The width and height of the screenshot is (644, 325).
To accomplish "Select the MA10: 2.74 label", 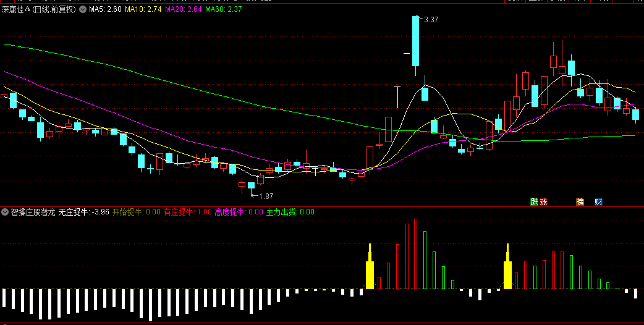I will point(143,9).
